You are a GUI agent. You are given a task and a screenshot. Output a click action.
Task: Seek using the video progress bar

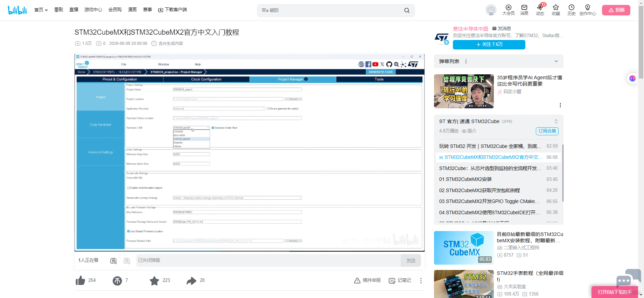[250, 251]
